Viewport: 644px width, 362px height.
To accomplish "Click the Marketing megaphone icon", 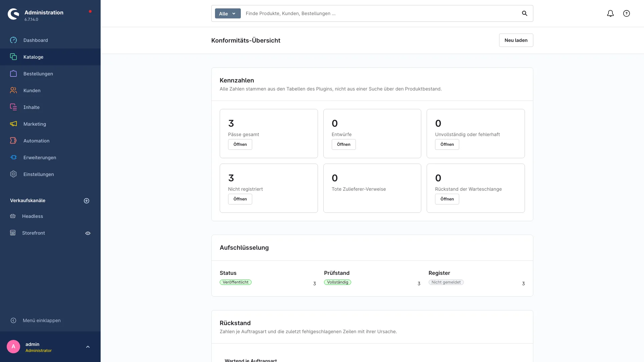I will pos(13,124).
